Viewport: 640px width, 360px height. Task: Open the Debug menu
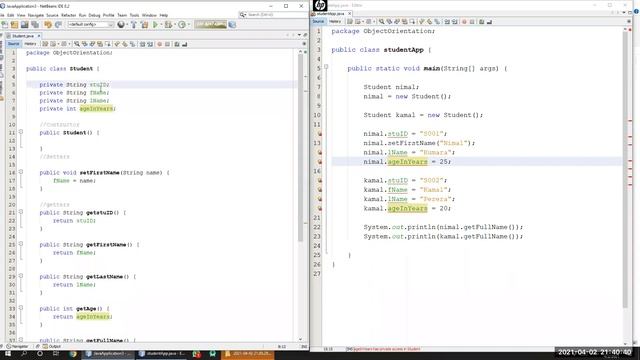click(x=94, y=15)
